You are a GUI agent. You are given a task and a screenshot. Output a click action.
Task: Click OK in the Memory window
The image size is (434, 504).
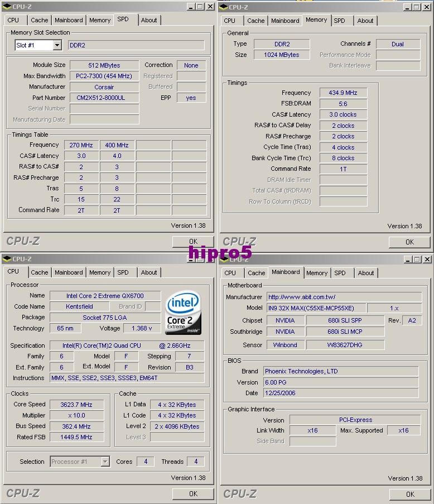409,242
